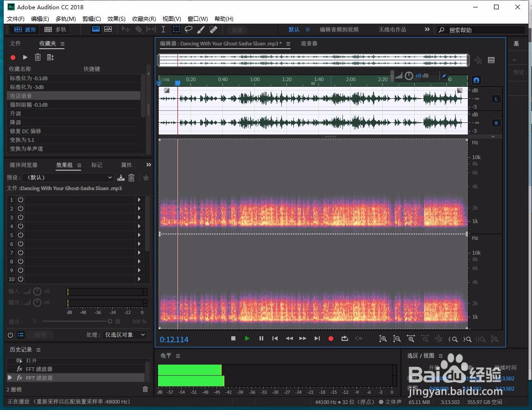Select 标准化为 -3dB favorite
This screenshot has width=532, height=410.
tap(74, 87)
